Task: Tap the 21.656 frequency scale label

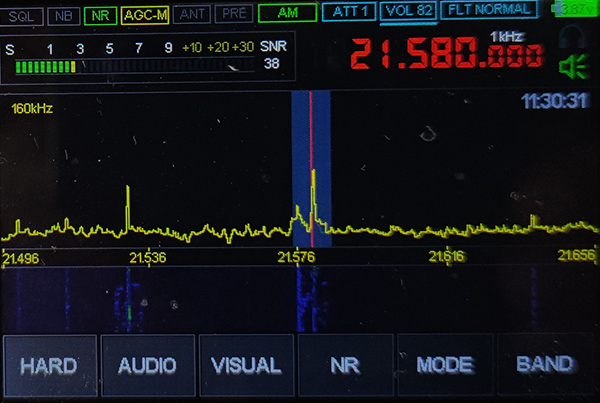Action: tap(577, 255)
